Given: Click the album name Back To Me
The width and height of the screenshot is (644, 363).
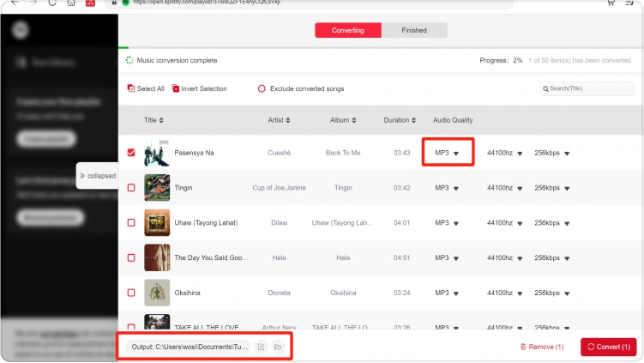Looking at the screenshot, I should (343, 153).
